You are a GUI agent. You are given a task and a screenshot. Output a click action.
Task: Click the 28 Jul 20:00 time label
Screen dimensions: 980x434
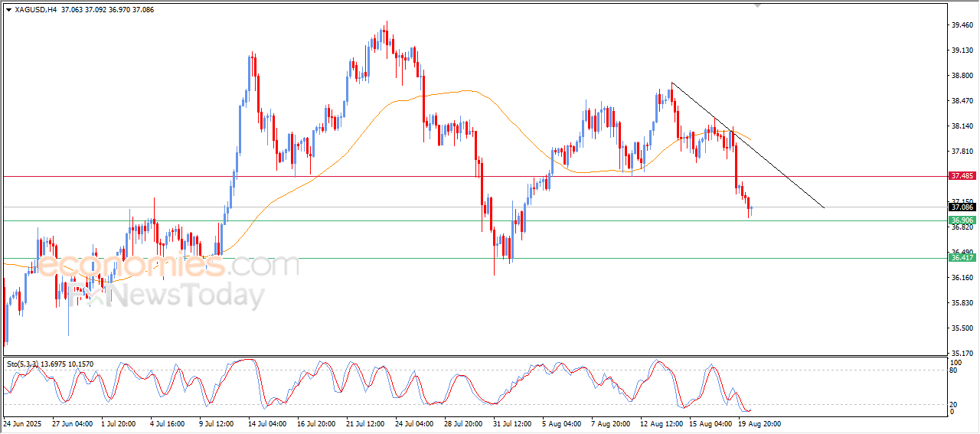coord(463,423)
